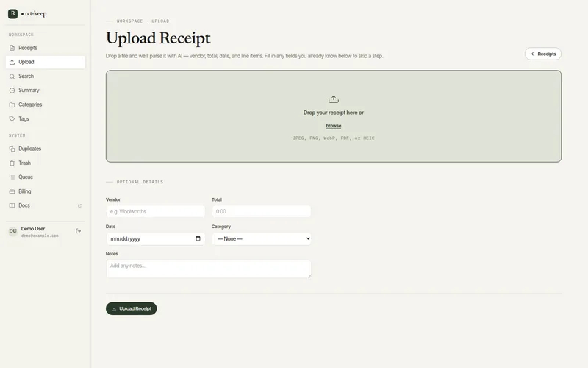Open Tags from the sidebar

click(x=46, y=118)
